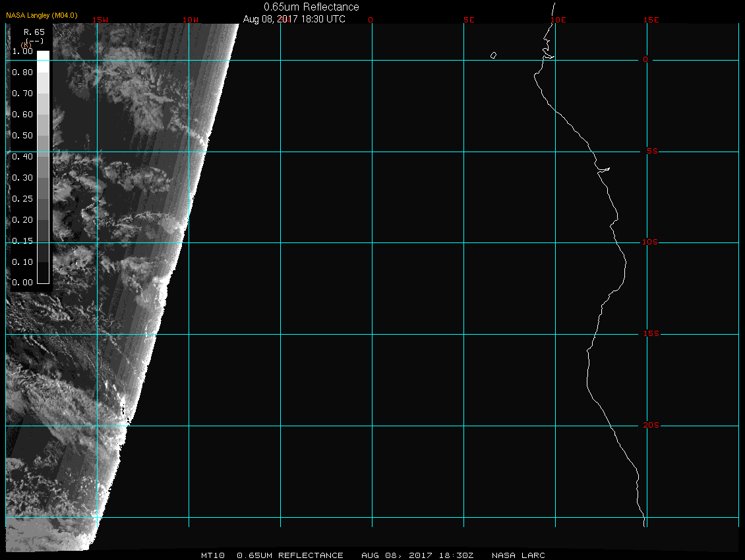
Task: Click the 5S latitude label
Action: pos(651,152)
